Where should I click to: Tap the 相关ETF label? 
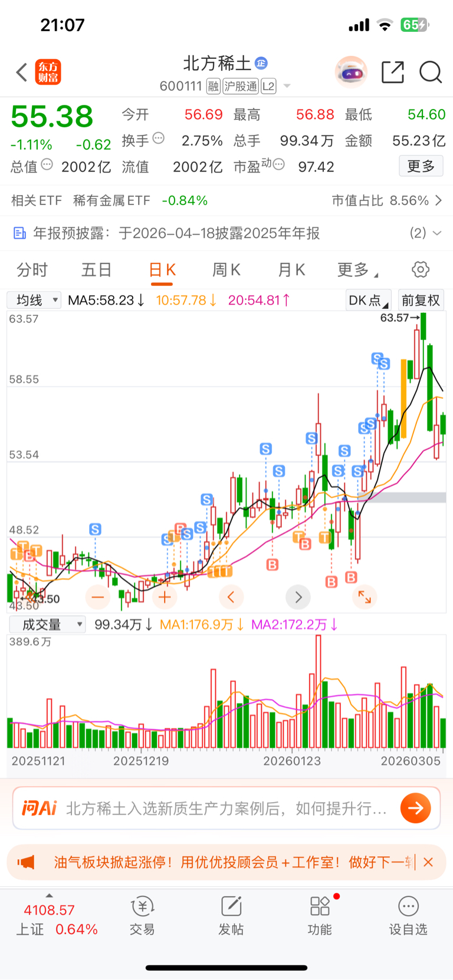37,201
